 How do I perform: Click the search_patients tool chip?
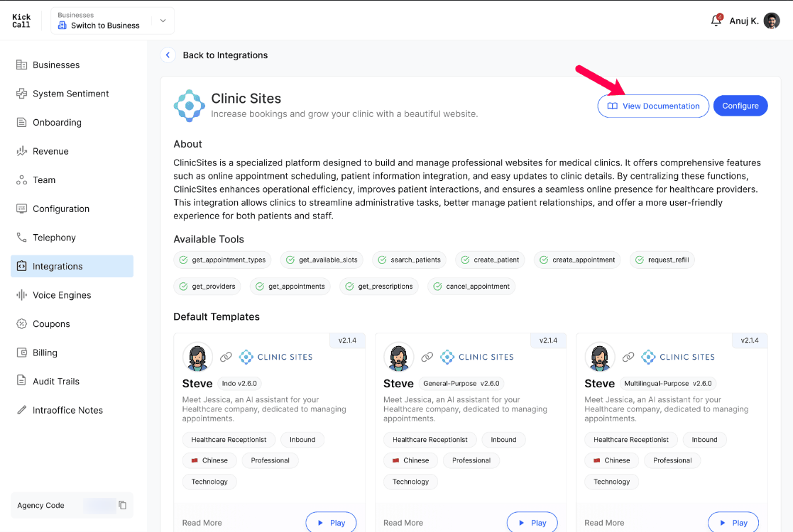(x=409, y=260)
